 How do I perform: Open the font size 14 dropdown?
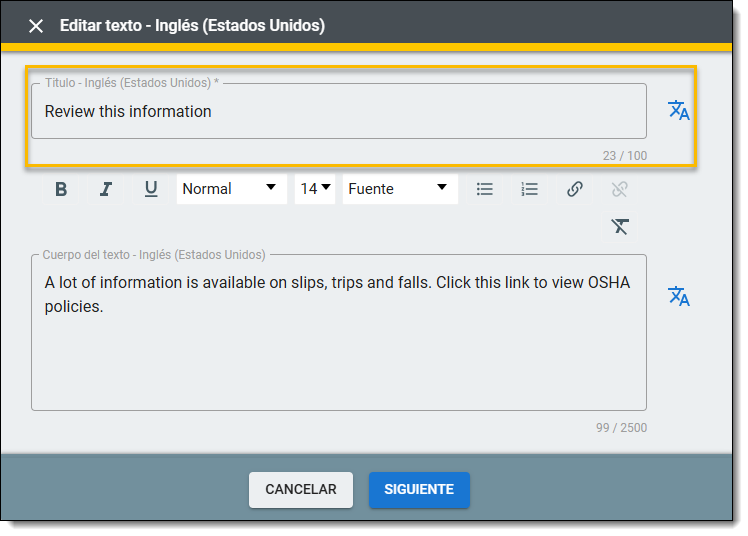[x=315, y=189]
